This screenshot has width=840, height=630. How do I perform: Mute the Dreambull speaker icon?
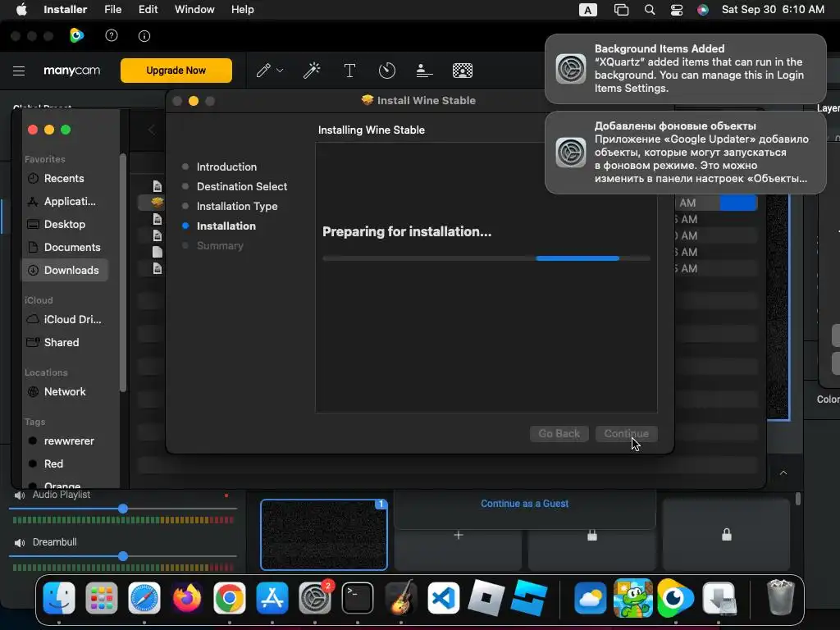20,543
